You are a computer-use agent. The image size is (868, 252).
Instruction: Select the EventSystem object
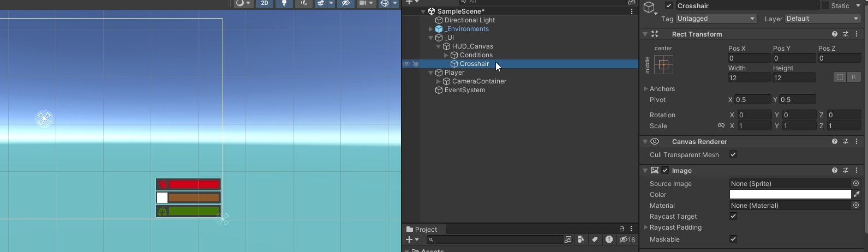click(464, 90)
